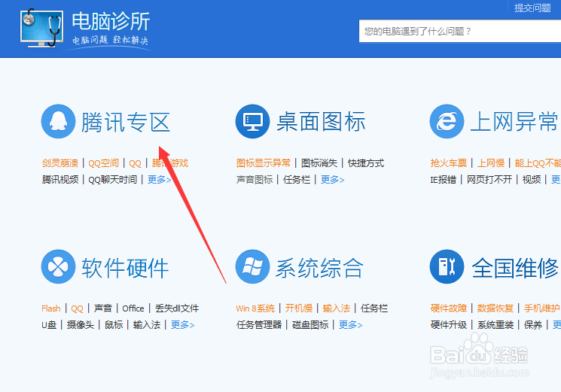This screenshot has width=561, height=392.
Task: Open the 声音图标 link
Action: 255,179
